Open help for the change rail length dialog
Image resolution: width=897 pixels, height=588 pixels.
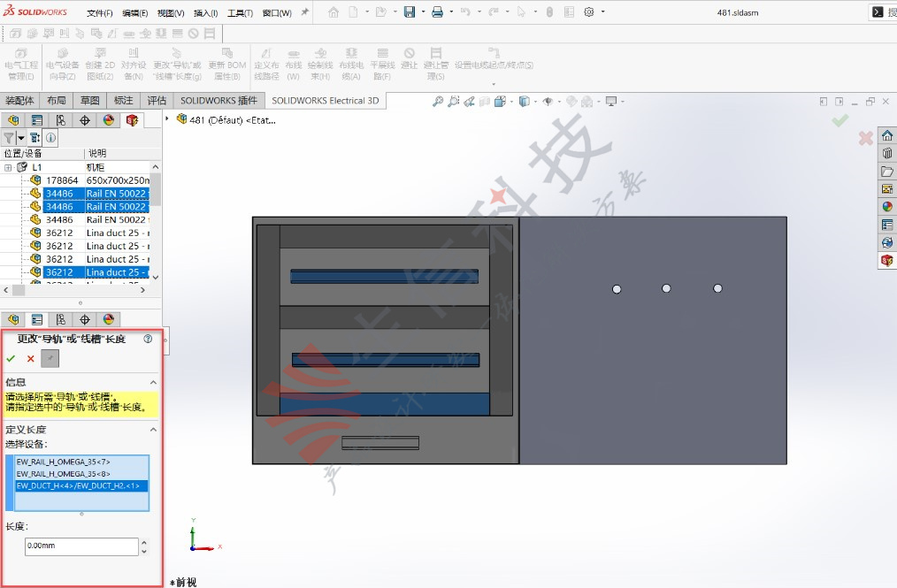[148, 339]
